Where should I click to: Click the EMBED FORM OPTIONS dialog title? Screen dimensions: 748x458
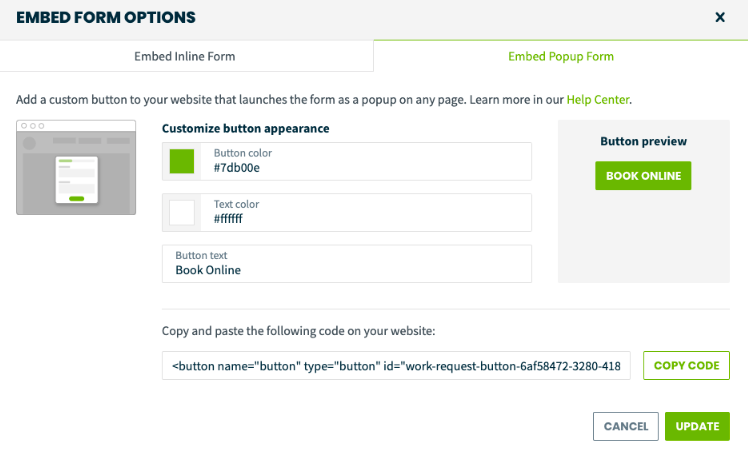(106, 18)
